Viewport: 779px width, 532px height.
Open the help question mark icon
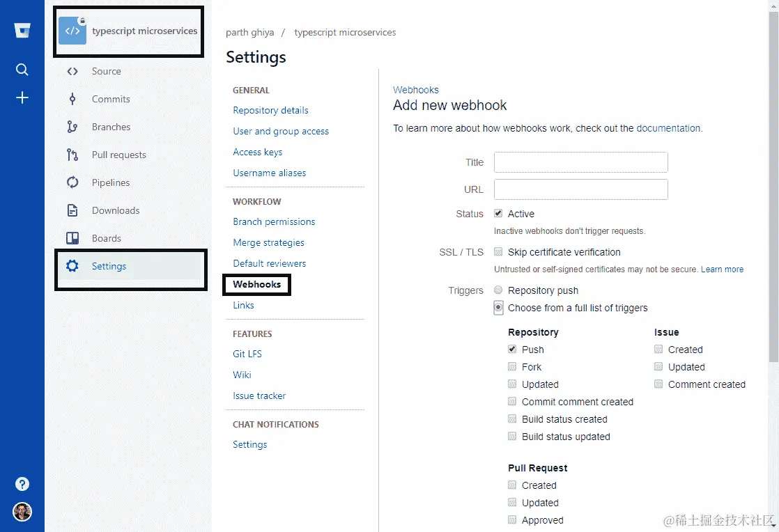[x=22, y=484]
